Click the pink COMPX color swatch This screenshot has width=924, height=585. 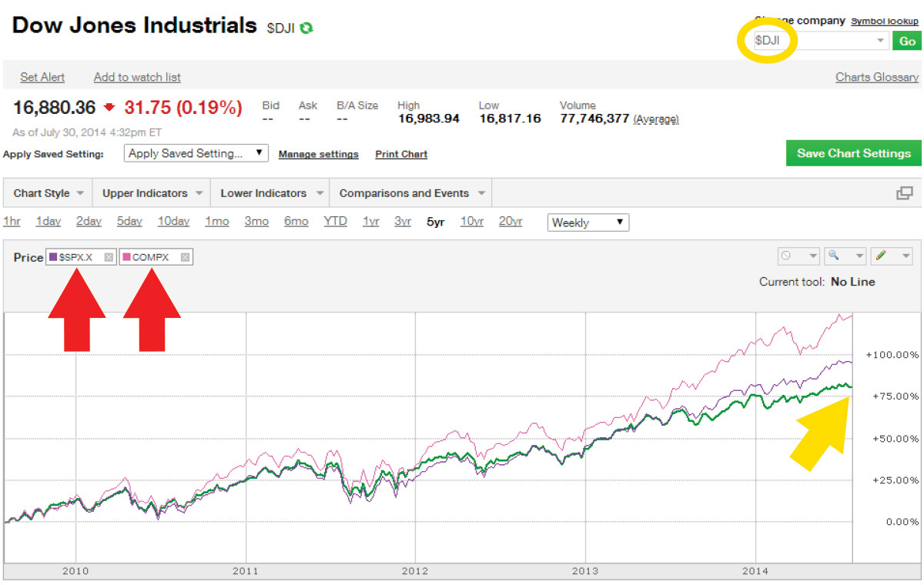(127, 257)
